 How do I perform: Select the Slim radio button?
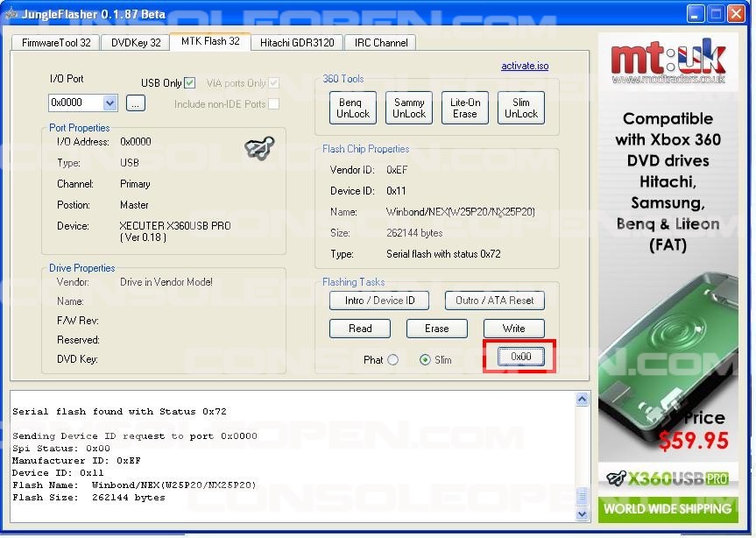(426, 359)
